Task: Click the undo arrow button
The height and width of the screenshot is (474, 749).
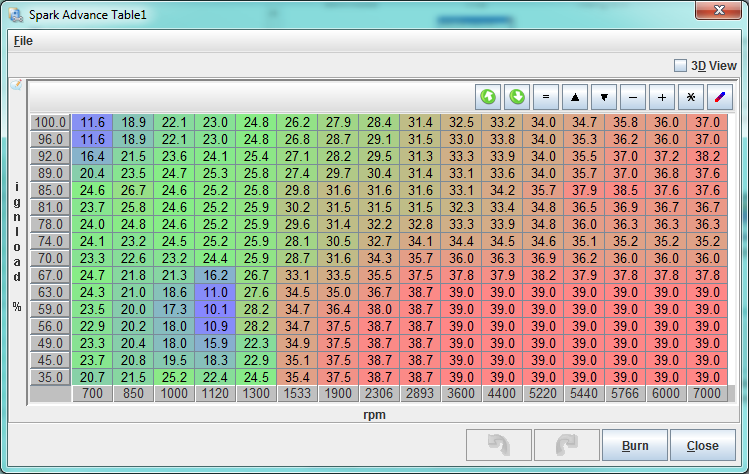Action: 498,446
